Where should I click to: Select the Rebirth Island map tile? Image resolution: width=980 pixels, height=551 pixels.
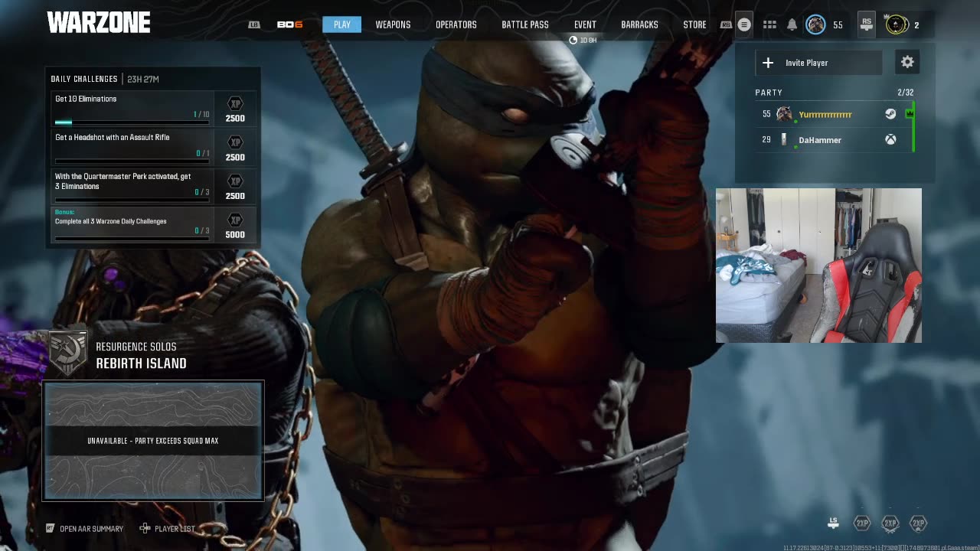point(153,441)
